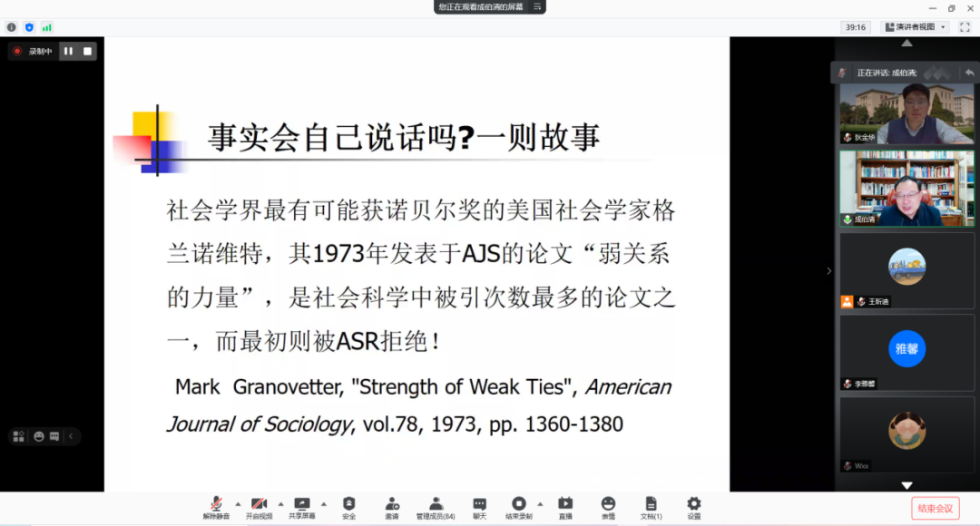Viewport: 980px width, 526px height.
Task: Open menu on screen-viewing notification bar
Action: tap(537, 6)
